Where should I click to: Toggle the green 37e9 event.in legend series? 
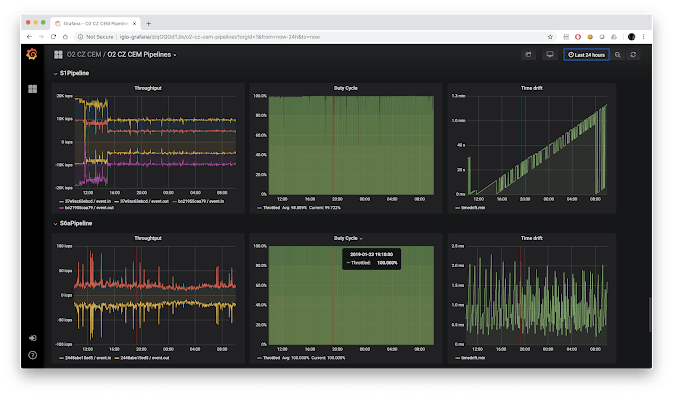pos(88,201)
